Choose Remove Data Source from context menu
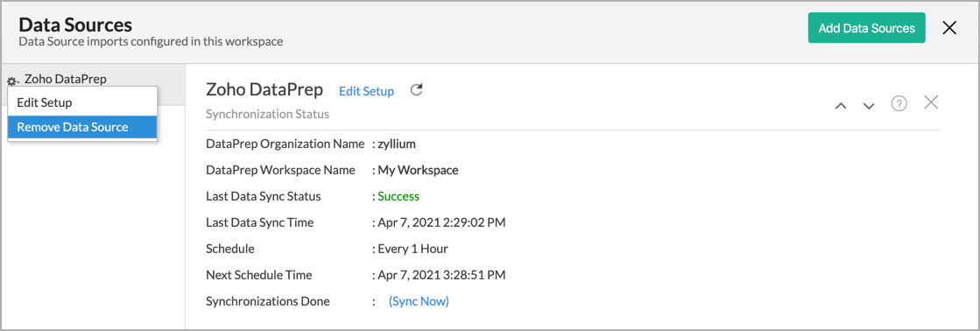The width and height of the screenshot is (980, 331). pos(81,127)
